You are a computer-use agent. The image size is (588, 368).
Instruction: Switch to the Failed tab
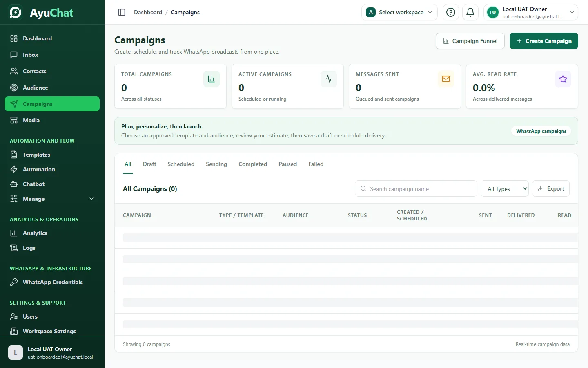pos(316,164)
